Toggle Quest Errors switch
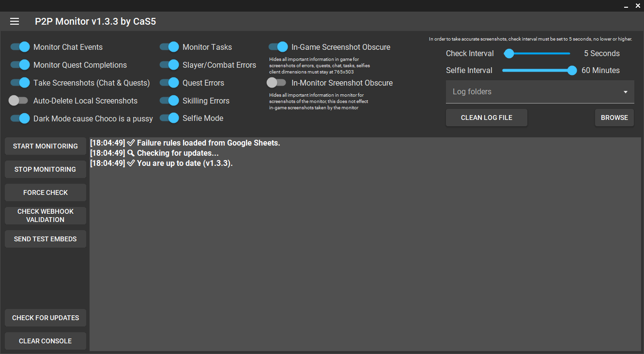The width and height of the screenshot is (644, 354). click(x=169, y=83)
